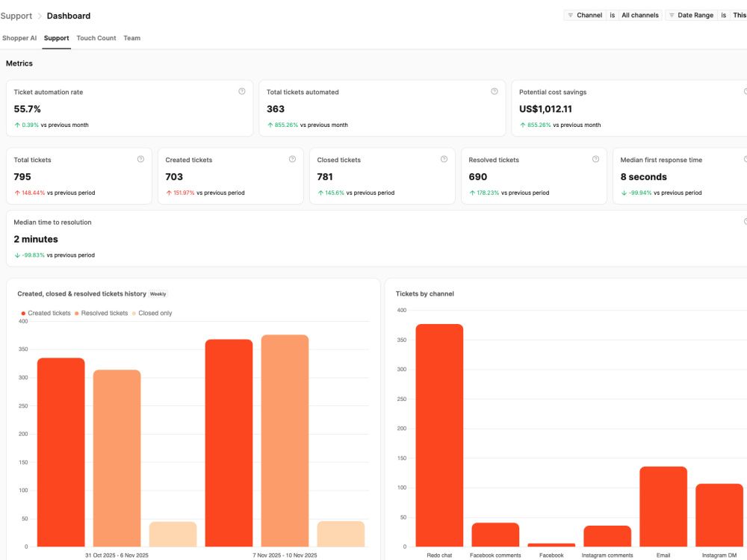Screen dimensions: 747x560
Task: Click the Tickets by channel chart title
Action: [x=425, y=293]
